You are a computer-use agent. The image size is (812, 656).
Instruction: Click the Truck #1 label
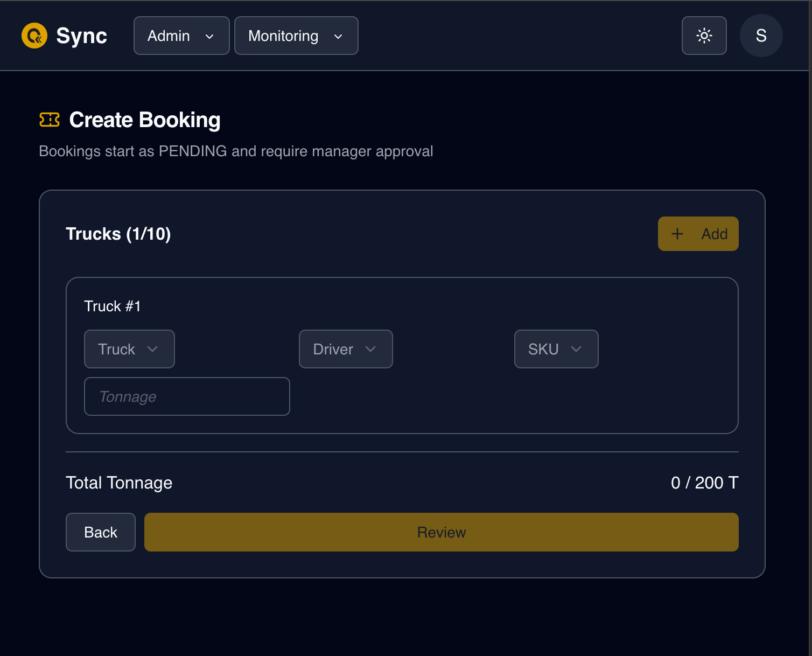pyautogui.click(x=113, y=306)
